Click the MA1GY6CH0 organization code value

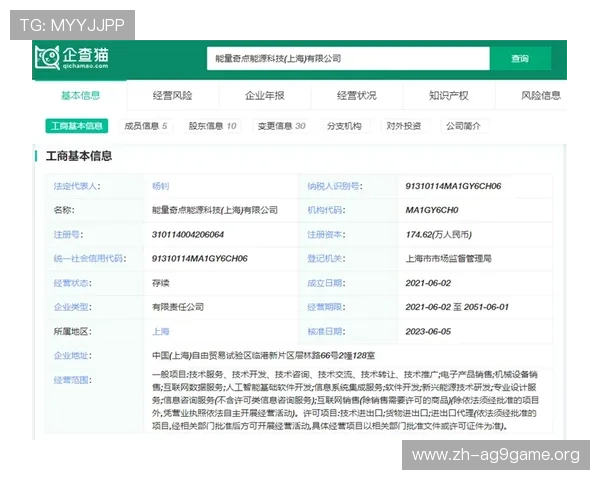coord(432,210)
